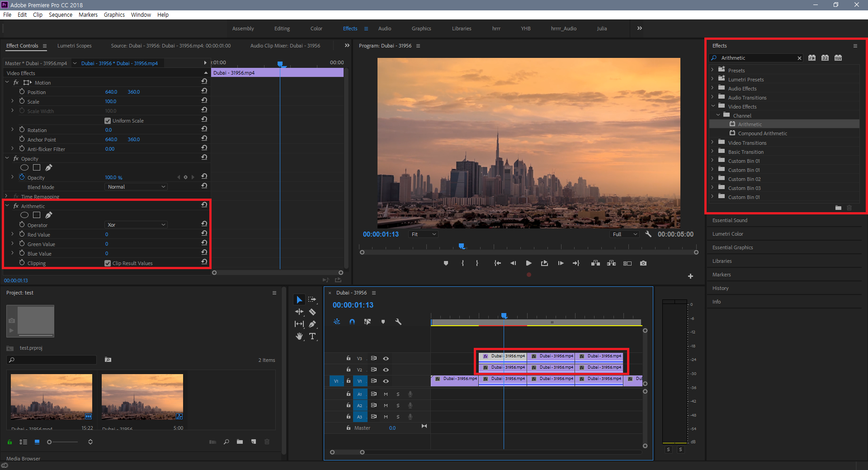Open the Operator Xor dropdown

[x=136, y=225]
